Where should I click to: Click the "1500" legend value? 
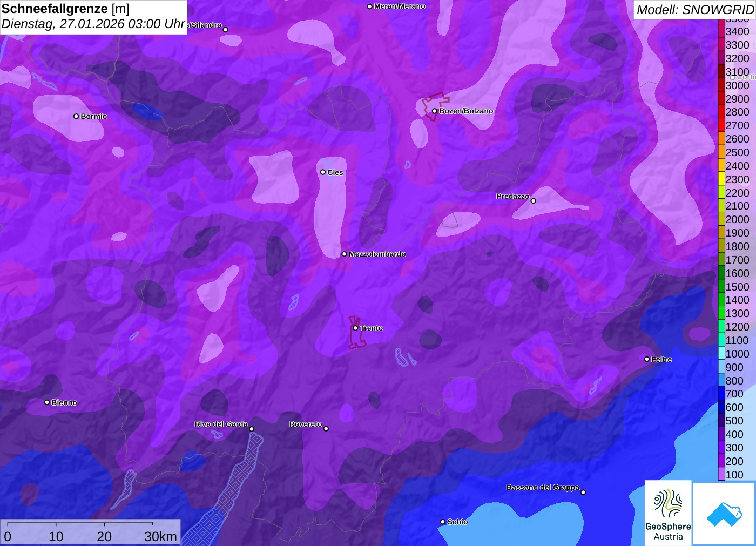point(738,287)
